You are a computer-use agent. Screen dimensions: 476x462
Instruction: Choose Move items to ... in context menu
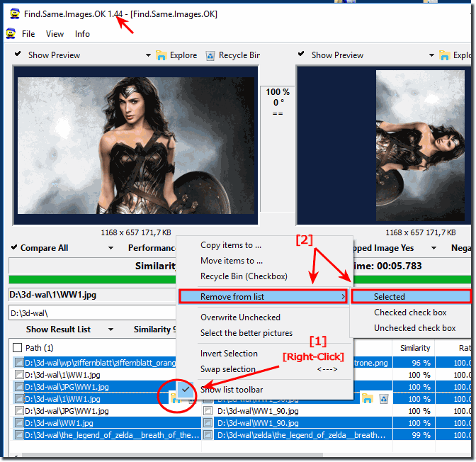click(232, 261)
